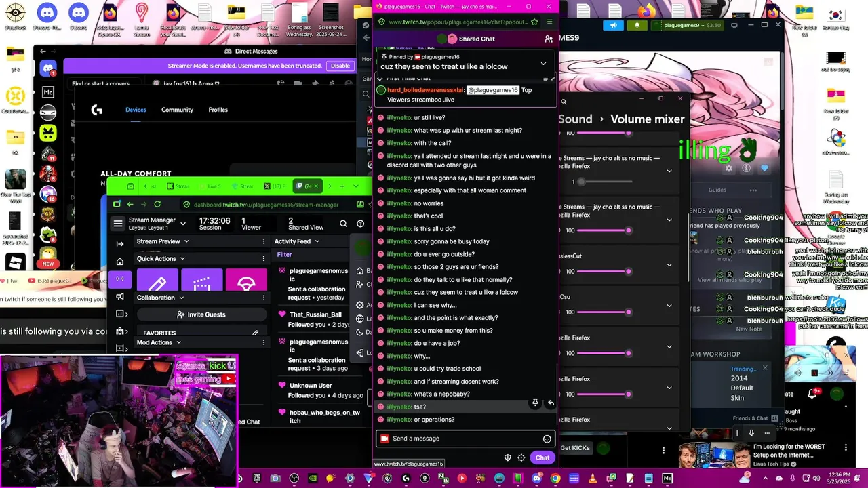The image size is (868, 488).
Task: Expand the Stream Manager layout dropdown
Action: (x=183, y=224)
